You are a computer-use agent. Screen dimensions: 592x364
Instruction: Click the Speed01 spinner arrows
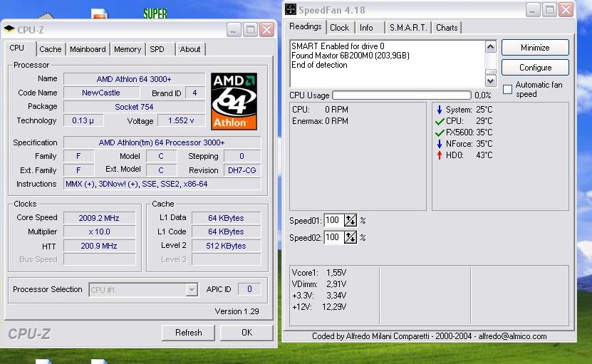[x=350, y=221]
